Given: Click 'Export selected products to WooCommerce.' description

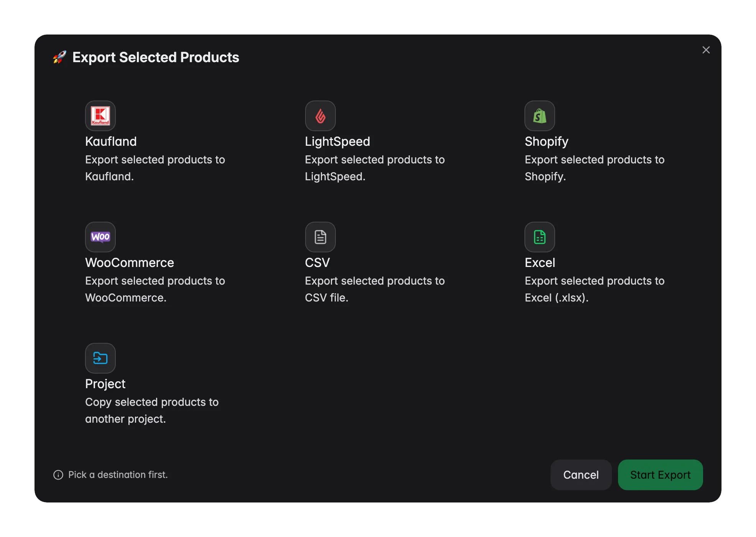Looking at the screenshot, I should point(155,289).
